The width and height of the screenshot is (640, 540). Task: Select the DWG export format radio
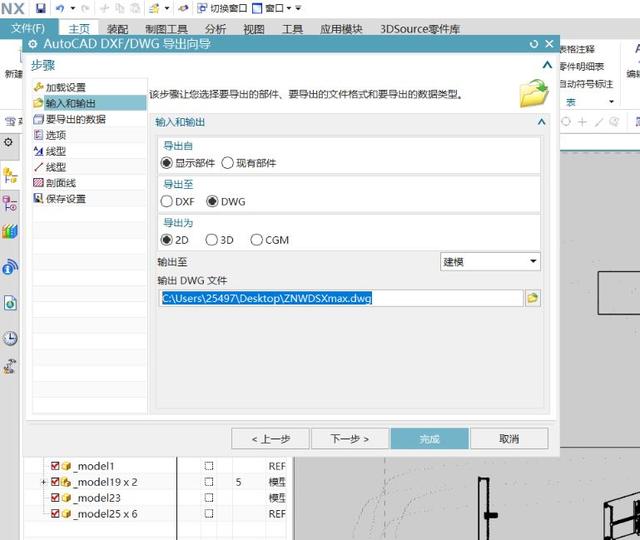click(x=212, y=201)
